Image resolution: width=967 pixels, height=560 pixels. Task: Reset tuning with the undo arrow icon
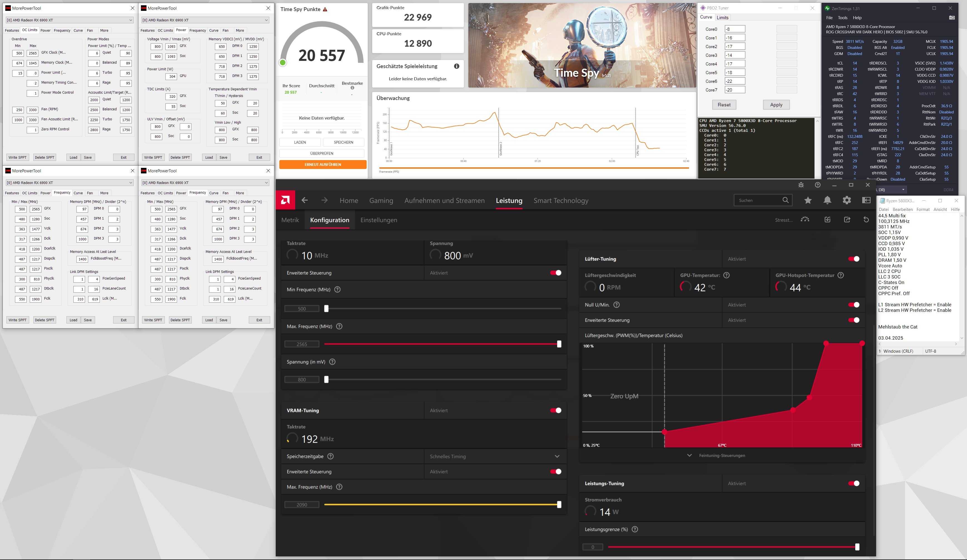(x=866, y=220)
